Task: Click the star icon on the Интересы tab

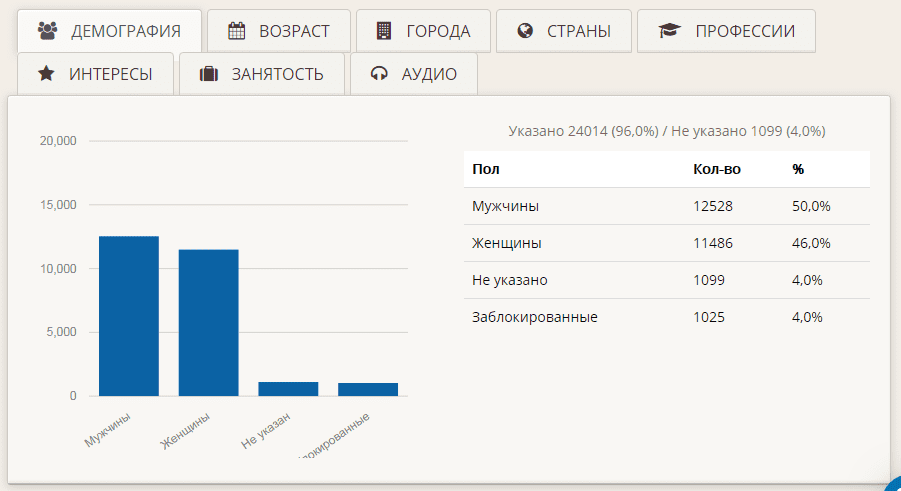Action: [46, 74]
